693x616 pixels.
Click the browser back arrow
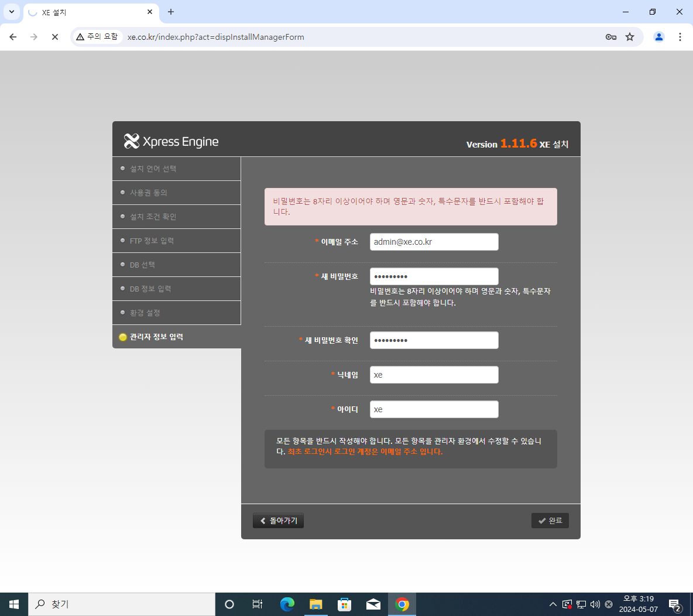click(13, 37)
